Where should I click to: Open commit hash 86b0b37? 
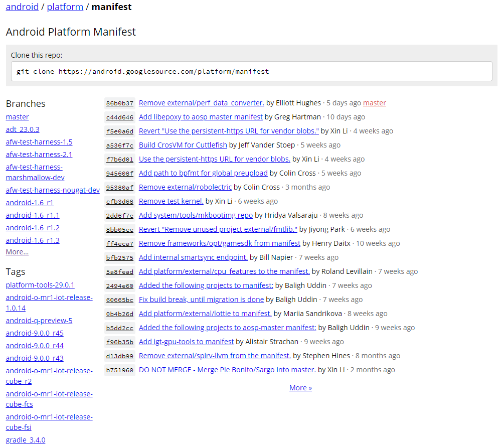click(119, 103)
